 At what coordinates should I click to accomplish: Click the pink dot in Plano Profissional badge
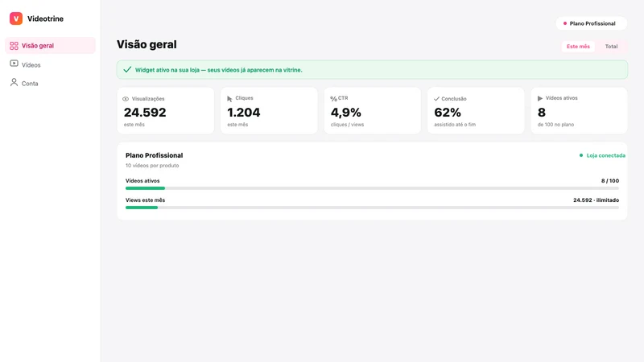coord(565,23)
